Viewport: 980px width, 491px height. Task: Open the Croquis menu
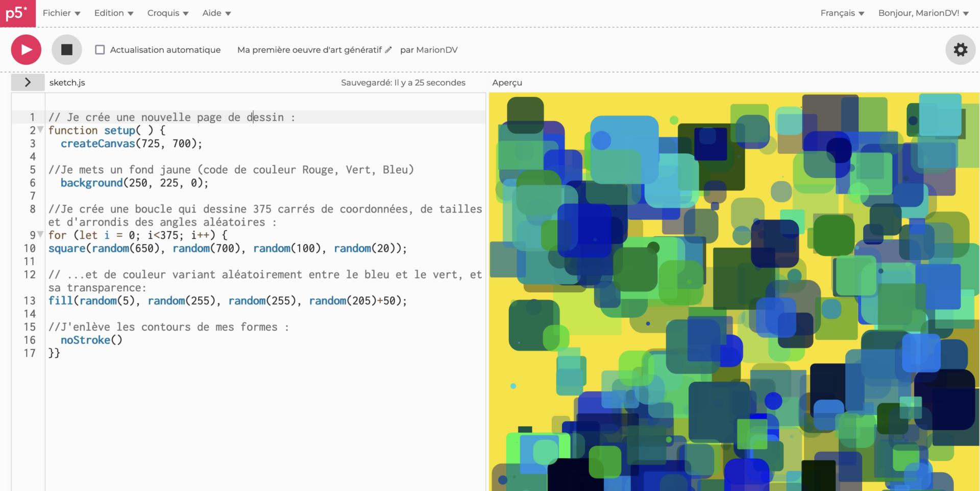167,13
